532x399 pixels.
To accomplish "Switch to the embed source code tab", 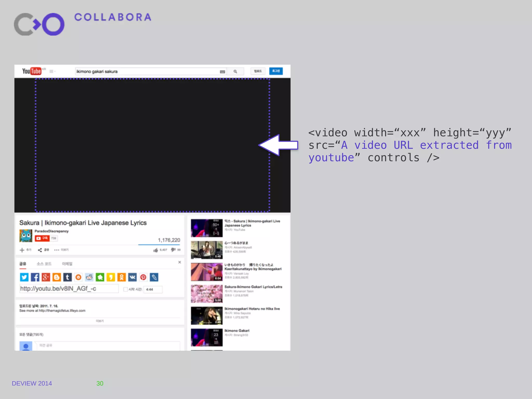I will coord(44,264).
